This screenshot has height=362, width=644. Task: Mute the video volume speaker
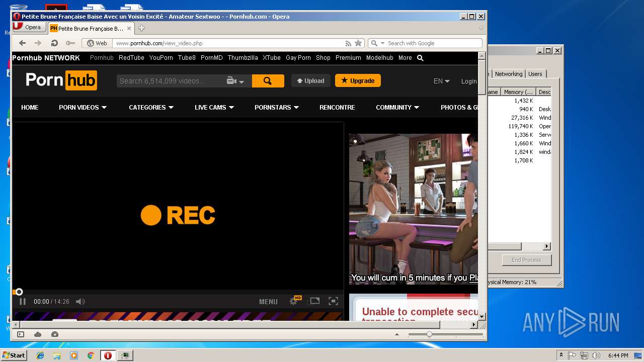(80, 302)
